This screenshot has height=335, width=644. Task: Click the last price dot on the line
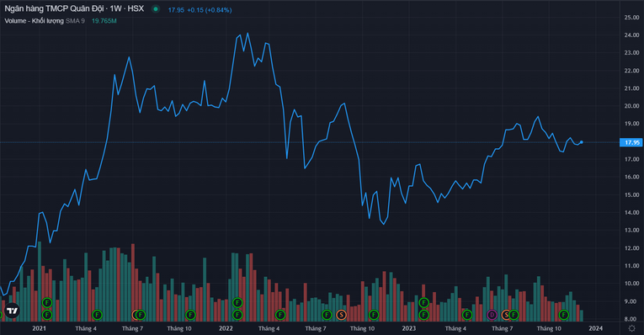pos(581,142)
